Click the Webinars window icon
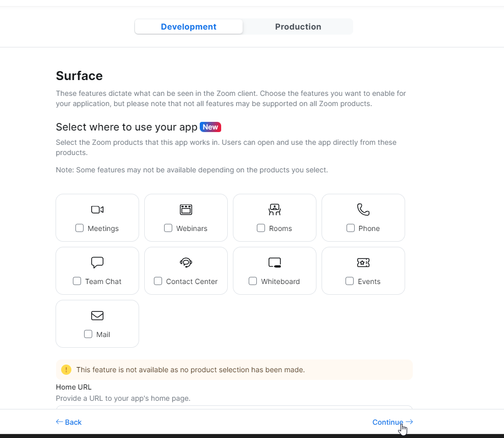Image resolution: width=504 pixels, height=438 pixels. 186,210
